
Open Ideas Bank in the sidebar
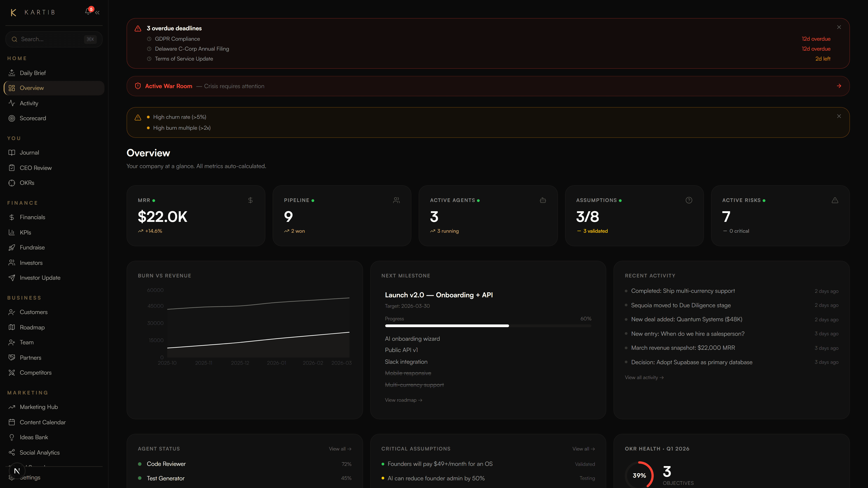coord(34,437)
